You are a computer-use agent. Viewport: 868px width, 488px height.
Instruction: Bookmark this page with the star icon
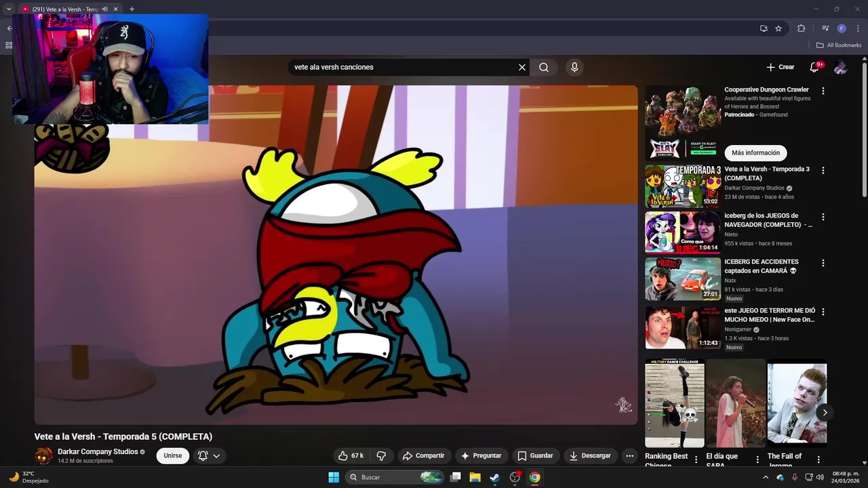click(x=778, y=28)
